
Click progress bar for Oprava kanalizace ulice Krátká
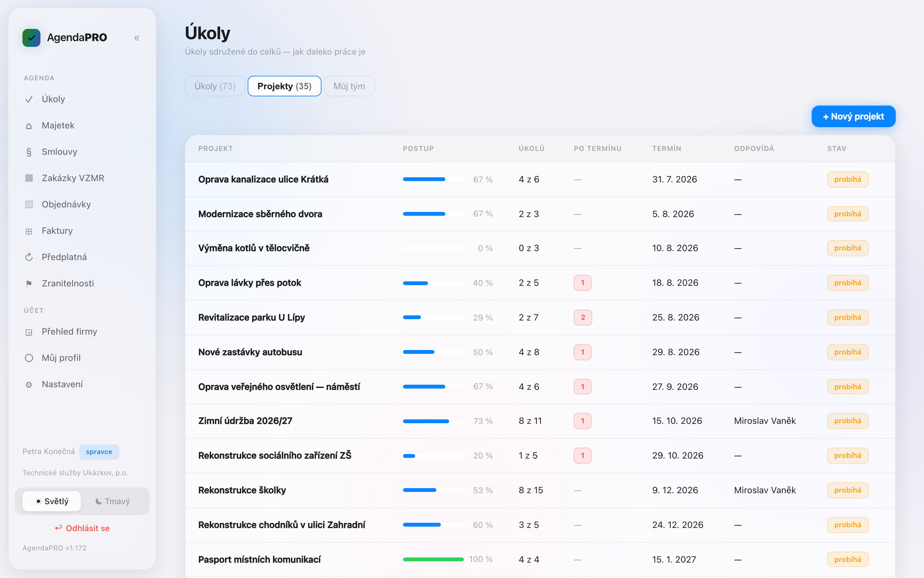(x=434, y=179)
